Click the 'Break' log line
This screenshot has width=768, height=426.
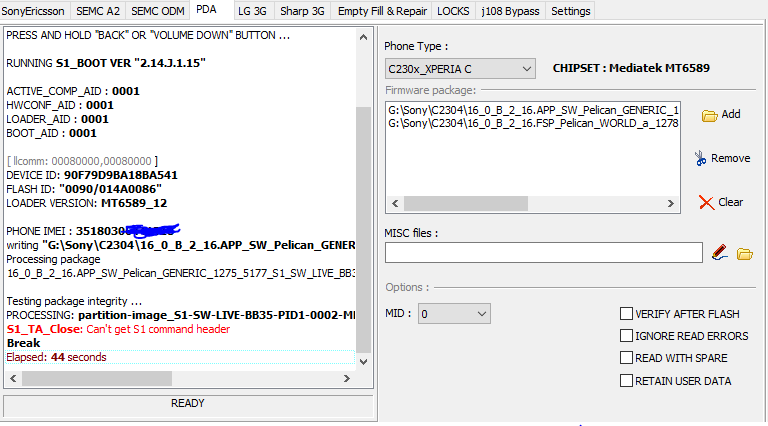[24, 343]
